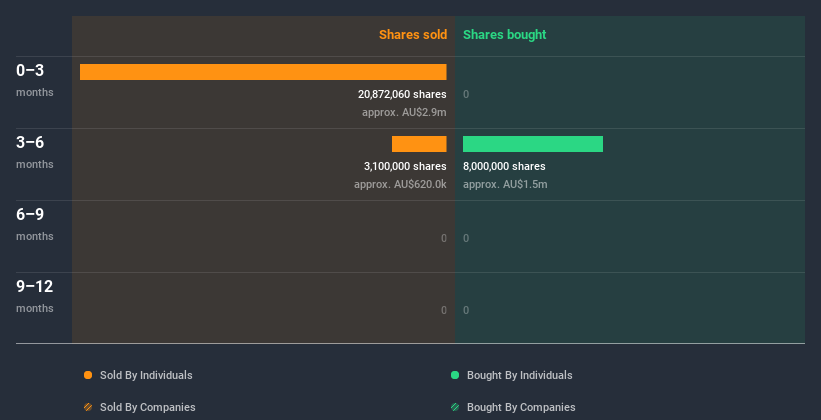Toggle the Sold By Individuals legend label

pyautogui.click(x=146, y=375)
